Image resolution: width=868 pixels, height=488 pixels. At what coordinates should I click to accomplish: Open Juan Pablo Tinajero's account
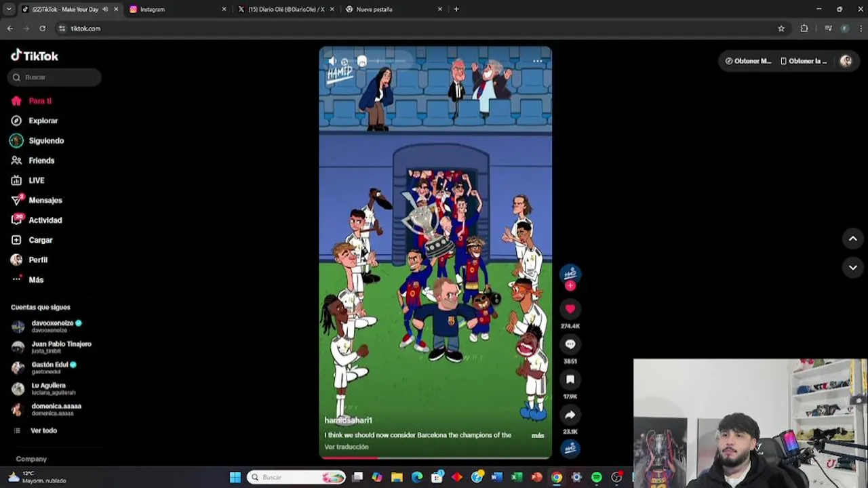[x=52, y=347]
